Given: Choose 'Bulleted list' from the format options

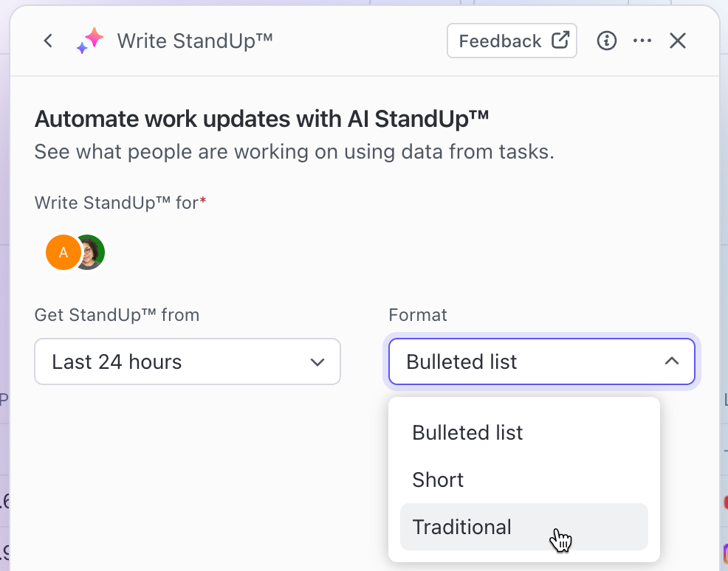Looking at the screenshot, I should (x=467, y=432).
